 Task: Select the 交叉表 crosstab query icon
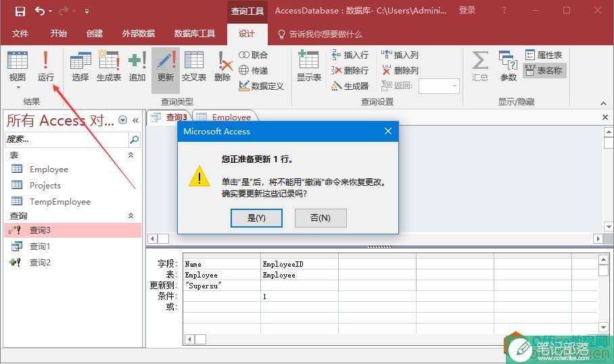tap(194, 66)
